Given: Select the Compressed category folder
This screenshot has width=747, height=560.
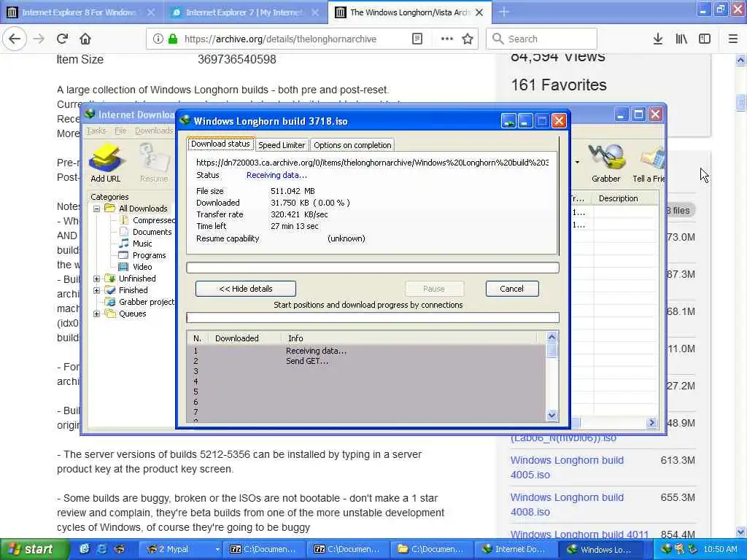Looking at the screenshot, I should click(149, 220).
